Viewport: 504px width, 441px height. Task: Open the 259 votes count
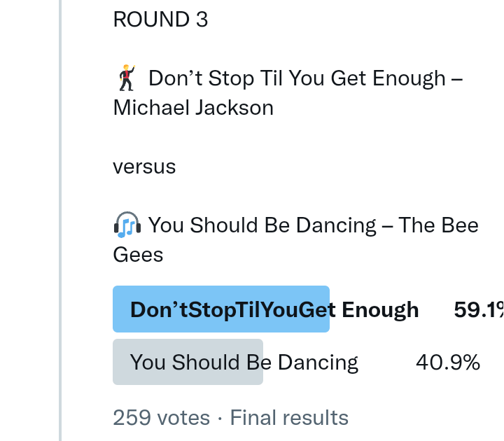[161, 418]
